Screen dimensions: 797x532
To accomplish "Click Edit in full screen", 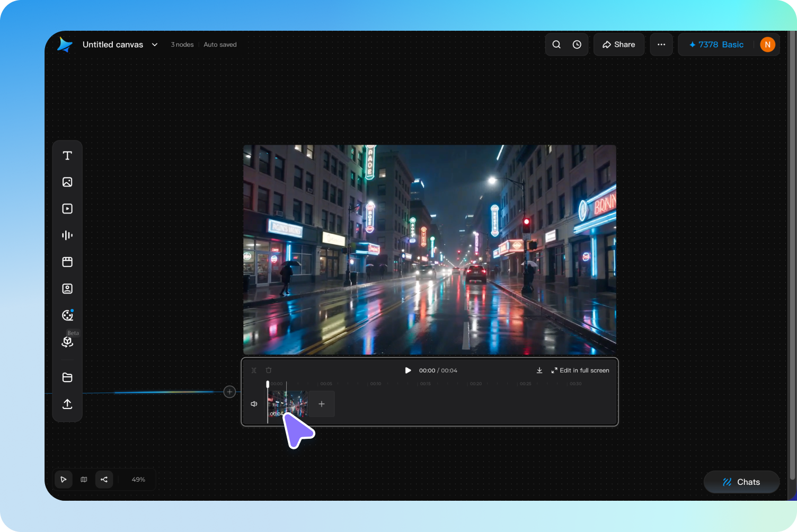I will (x=580, y=370).
